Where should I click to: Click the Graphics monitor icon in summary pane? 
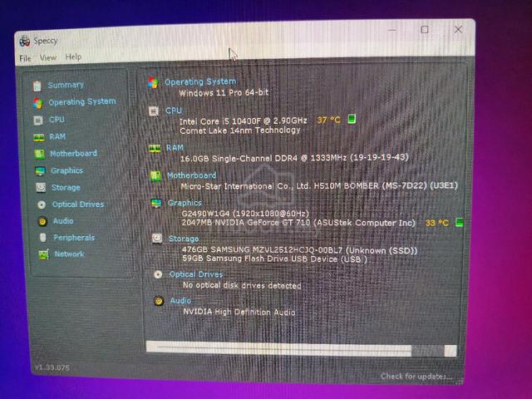click(156, 203)
